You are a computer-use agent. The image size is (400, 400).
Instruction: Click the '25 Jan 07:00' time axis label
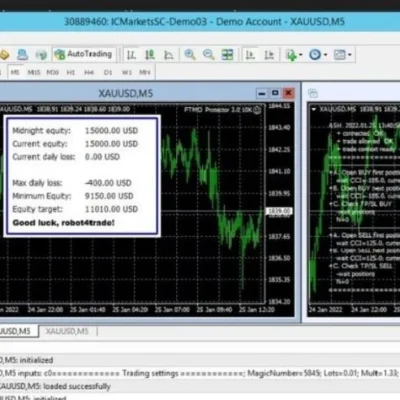172,310
